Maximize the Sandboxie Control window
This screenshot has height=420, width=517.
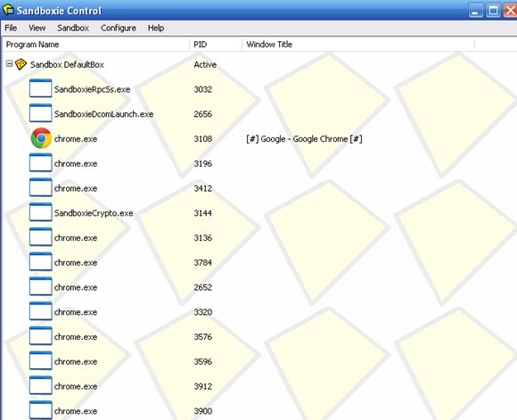(493, 11)
